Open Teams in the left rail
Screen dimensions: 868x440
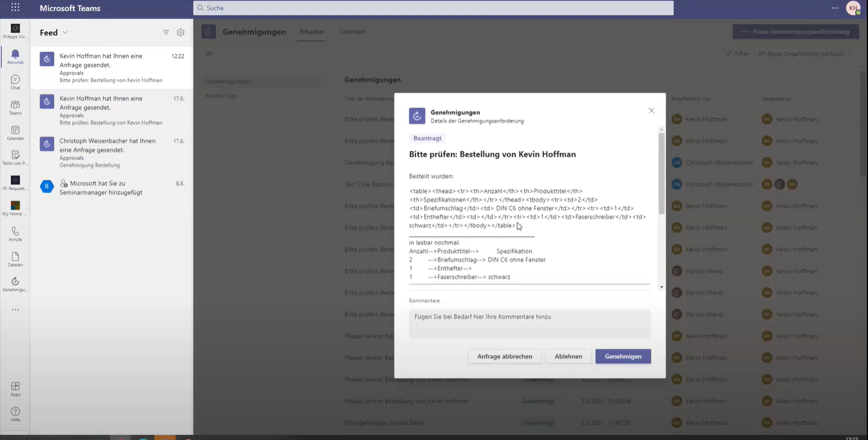15,107
